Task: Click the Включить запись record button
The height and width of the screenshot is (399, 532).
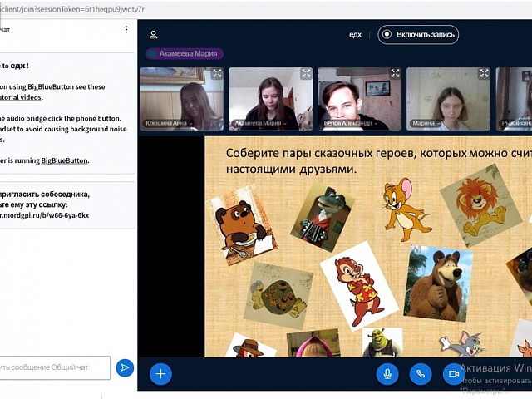Action: tap(418, 35)
